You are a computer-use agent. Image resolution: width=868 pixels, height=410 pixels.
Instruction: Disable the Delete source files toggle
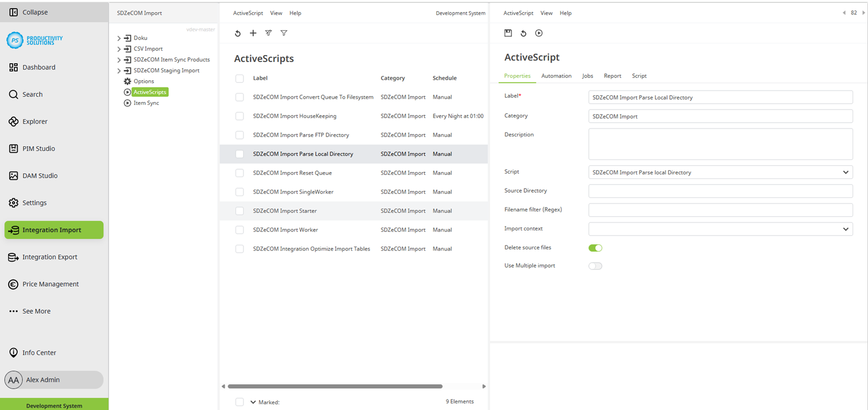pos(595,248)
